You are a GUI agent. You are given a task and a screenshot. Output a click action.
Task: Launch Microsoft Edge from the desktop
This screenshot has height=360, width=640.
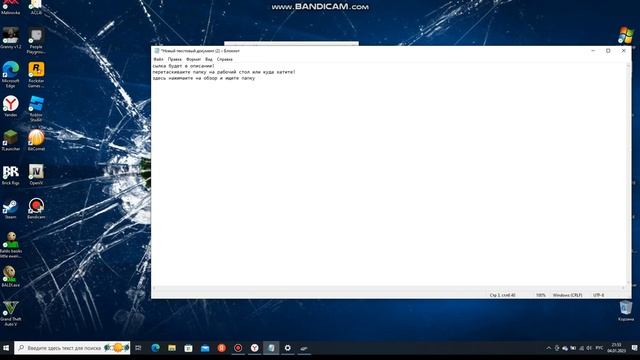(11, 74)
